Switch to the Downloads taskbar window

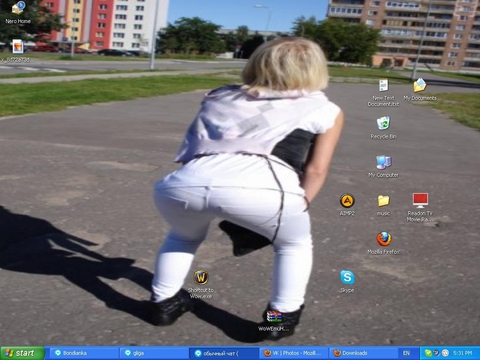pyautogui.click(x=364, y=353)
